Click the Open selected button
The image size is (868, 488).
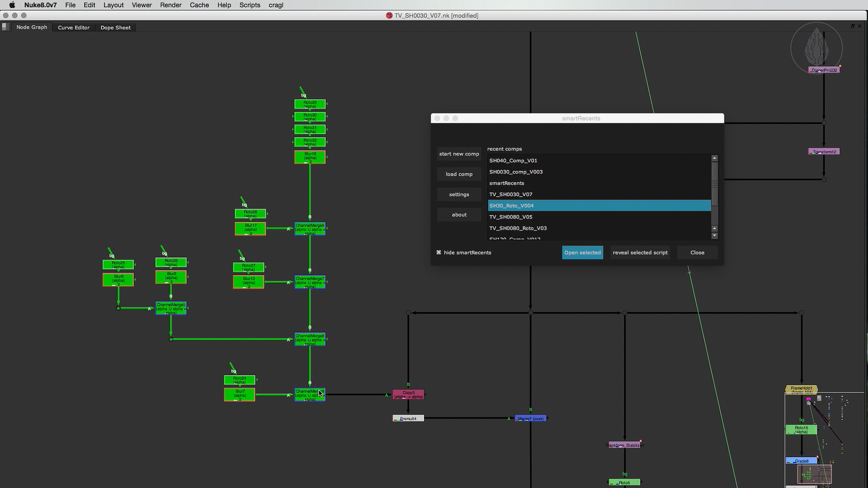(x=582, y=253)
